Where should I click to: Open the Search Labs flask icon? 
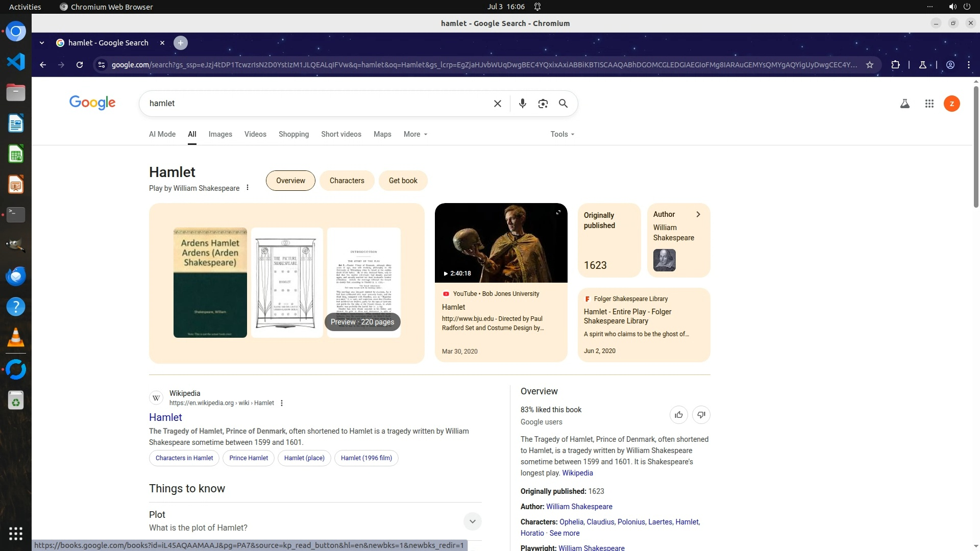(x=904, y=104)
